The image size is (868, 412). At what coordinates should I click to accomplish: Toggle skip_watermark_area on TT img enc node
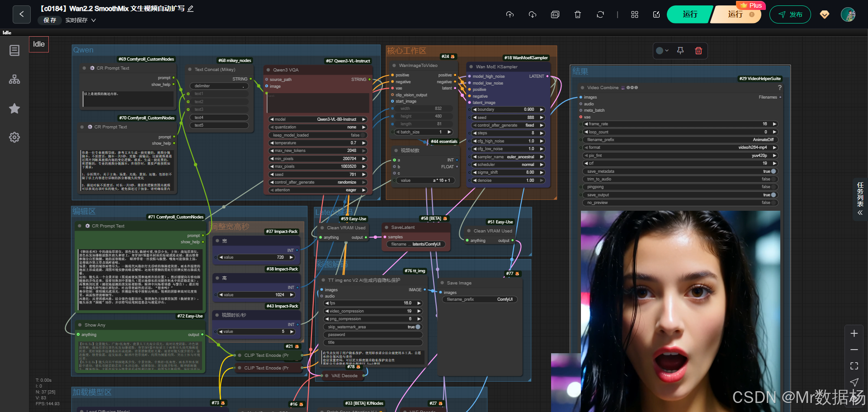pos(373,327)
